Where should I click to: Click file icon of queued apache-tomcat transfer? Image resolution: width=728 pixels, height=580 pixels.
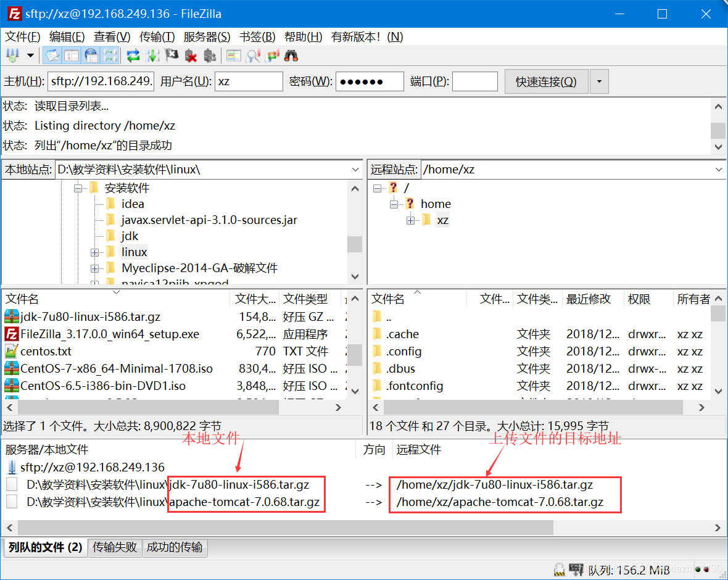tap(12, 502)
